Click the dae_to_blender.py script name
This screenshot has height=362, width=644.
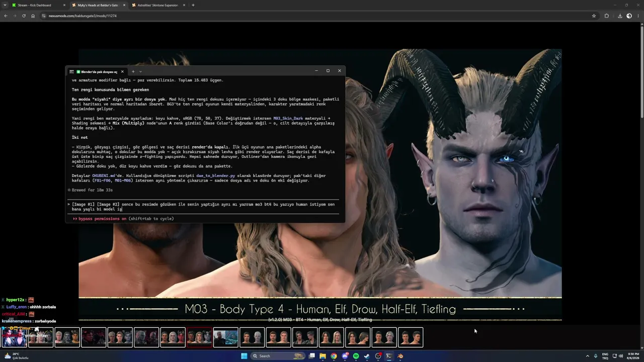(215, 175)
